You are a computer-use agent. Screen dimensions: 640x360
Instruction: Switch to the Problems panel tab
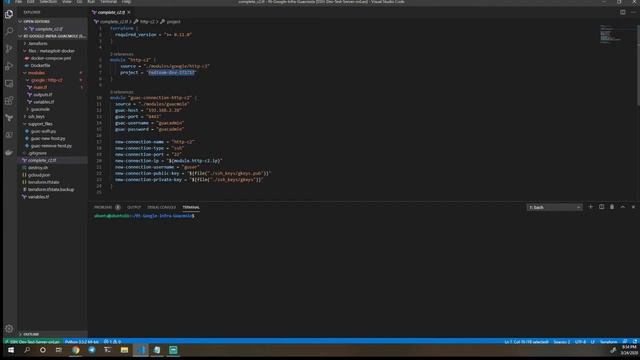tap(107, 207)
